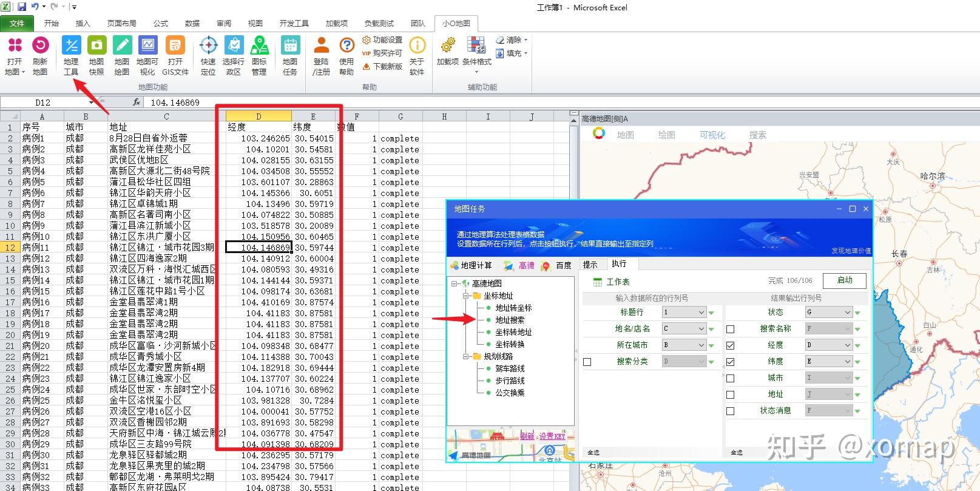This screenshot has width=980, height=491.
Task: Open 条件格式 conditional formatting
Action: tap(476, 55)
